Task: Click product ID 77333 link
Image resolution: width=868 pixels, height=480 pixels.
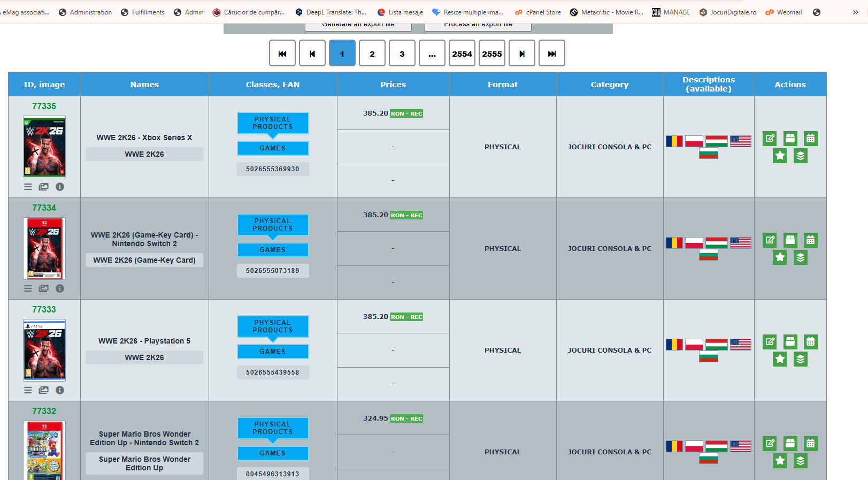Action: click(x=44, y=309)
